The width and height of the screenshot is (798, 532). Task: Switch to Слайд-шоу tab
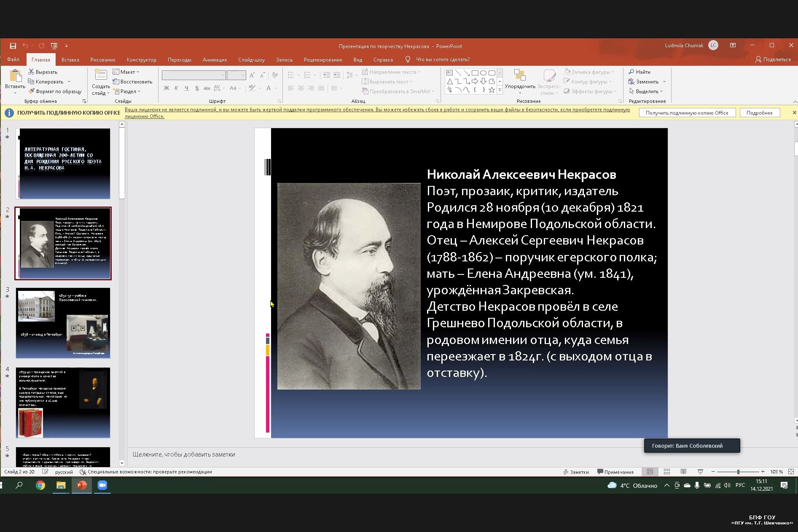251,60
